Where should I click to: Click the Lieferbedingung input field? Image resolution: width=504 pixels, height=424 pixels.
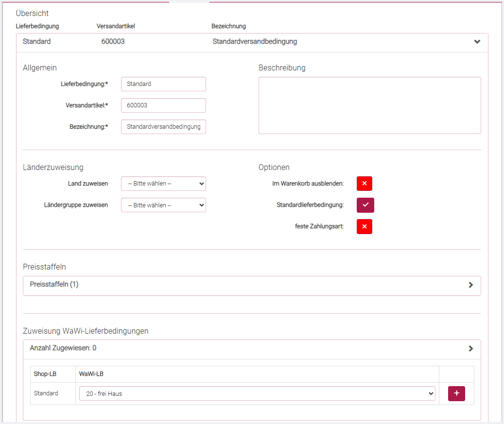pos(163,84)
